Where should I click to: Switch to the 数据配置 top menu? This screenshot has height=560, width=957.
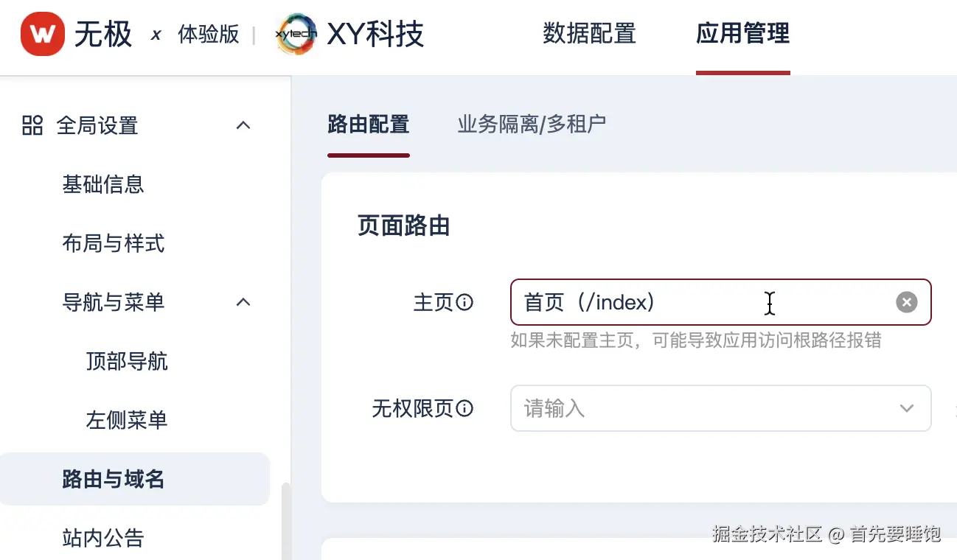[x=589, y=34]
